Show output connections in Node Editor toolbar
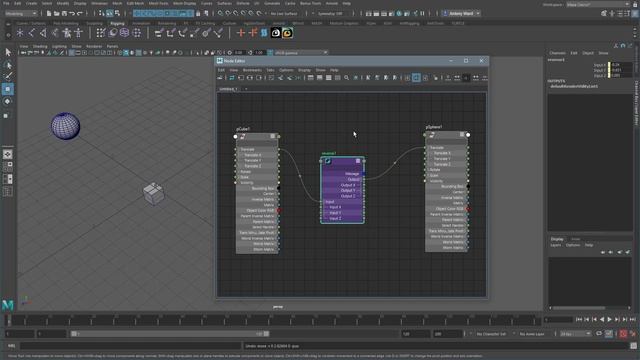This screenshot has height=360, width=640. pos(259,78)
